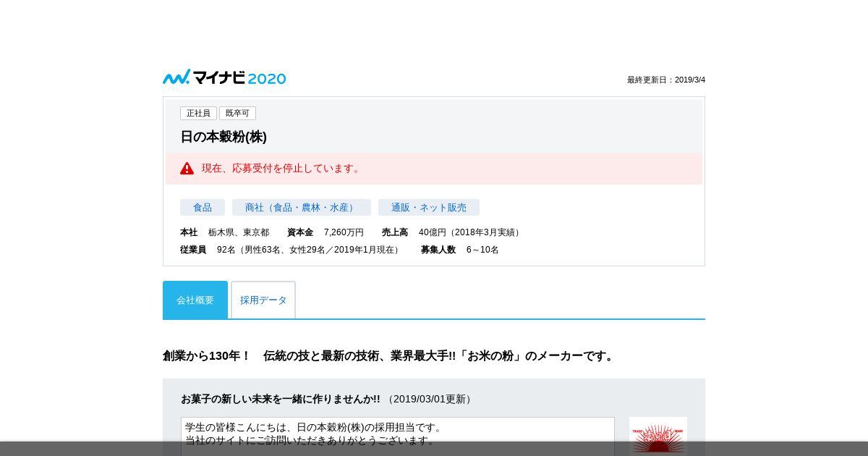Image resolution: width=868 pixels, height=456 pixels.
Task: Select the 商社（食品・農林・水産） tag
Action: pyautogui.click(x=302, y=208)
